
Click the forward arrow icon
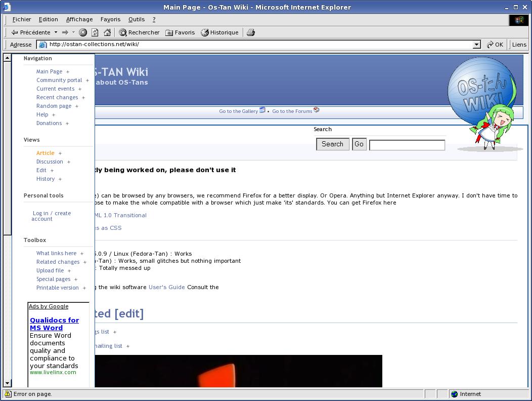[x=65, y=32]
